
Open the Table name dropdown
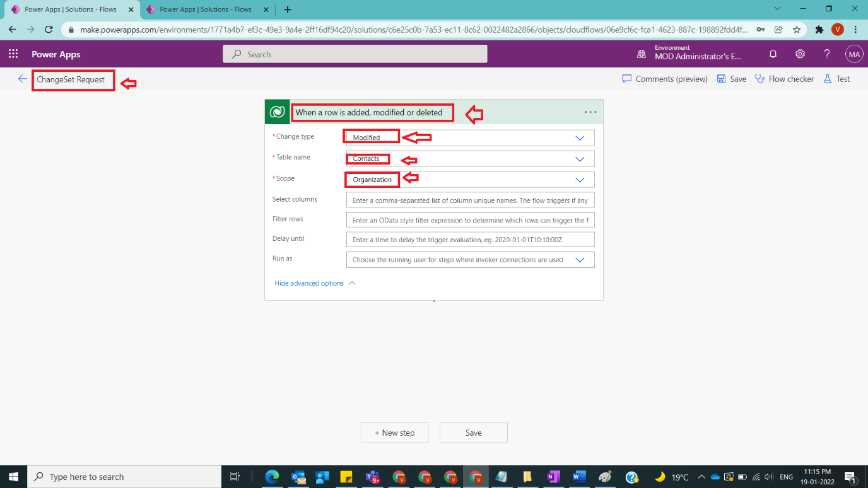pos(579,158)
